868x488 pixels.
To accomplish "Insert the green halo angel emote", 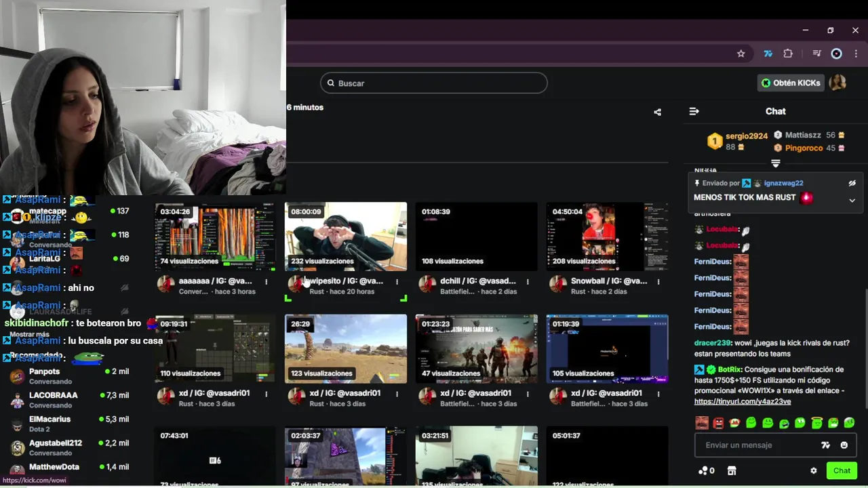I will pyautogui.click(x=817, y=423).
